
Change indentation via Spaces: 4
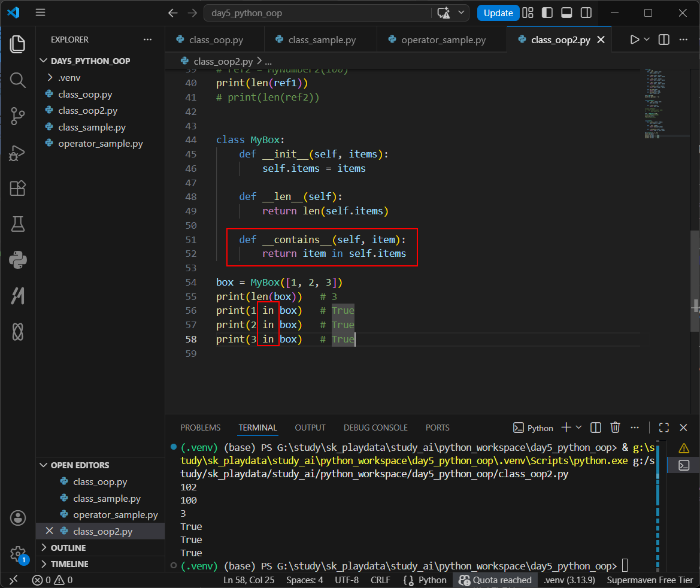pos(304,580)
